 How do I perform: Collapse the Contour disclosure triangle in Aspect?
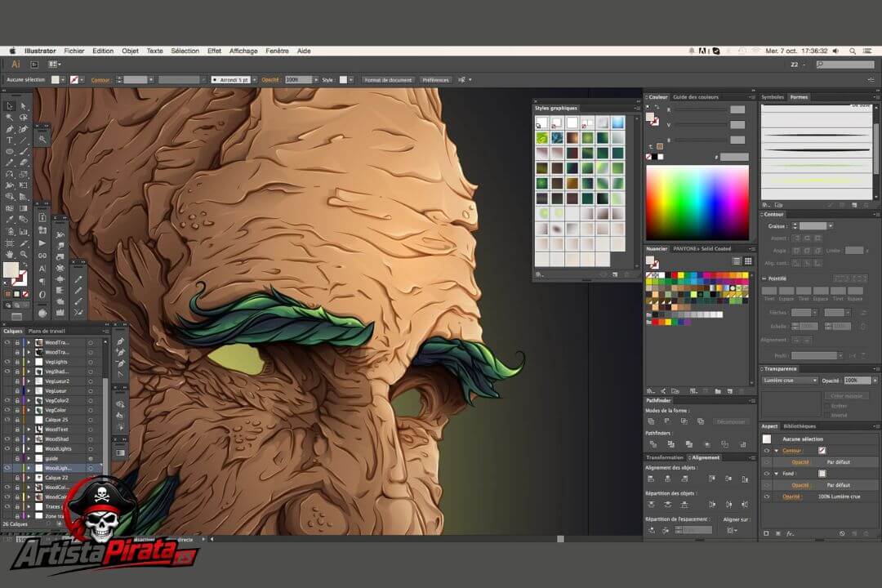pyautogui.click(x=777, y=451)
